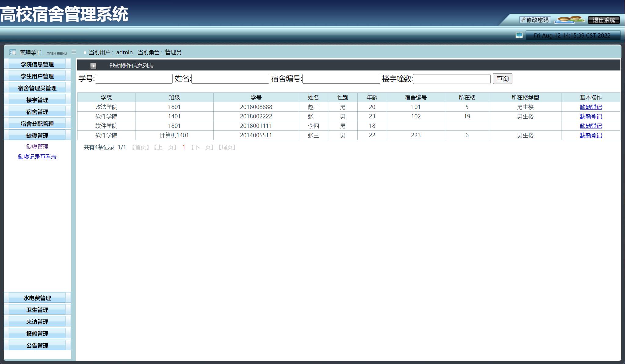Click the monitor icon beside the date
The width and height of the screenshot is (625, 364).
click(519, 35)
